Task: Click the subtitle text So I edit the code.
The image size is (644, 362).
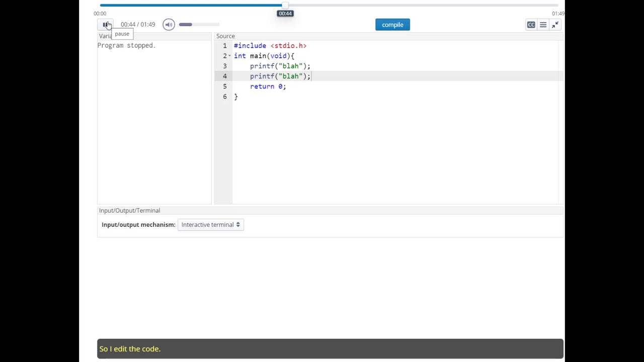Action: (130, 349)
